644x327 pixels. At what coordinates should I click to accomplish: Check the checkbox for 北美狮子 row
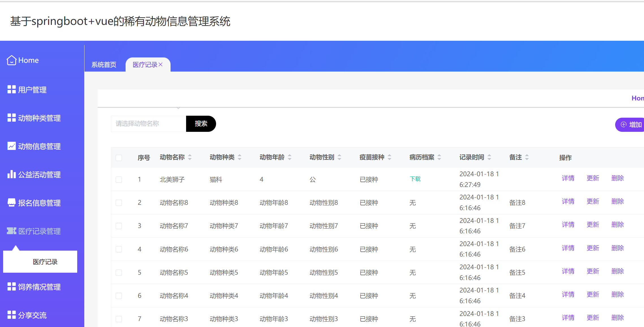pos(119,179)
